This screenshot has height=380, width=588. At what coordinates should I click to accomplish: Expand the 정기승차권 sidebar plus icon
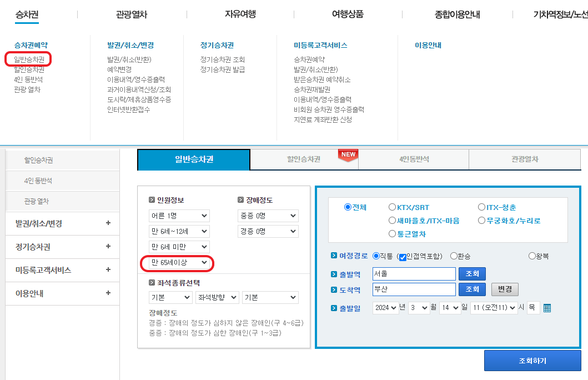pyautogui.click(x=108, y=247)
